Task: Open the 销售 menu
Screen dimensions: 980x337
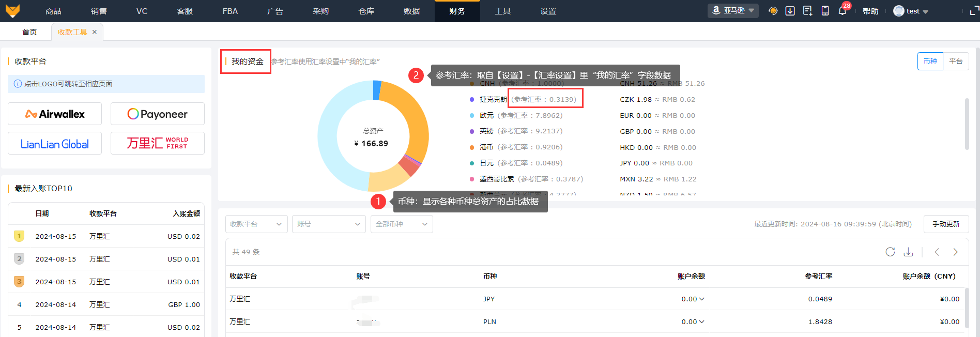Action: tap(99, 11)
